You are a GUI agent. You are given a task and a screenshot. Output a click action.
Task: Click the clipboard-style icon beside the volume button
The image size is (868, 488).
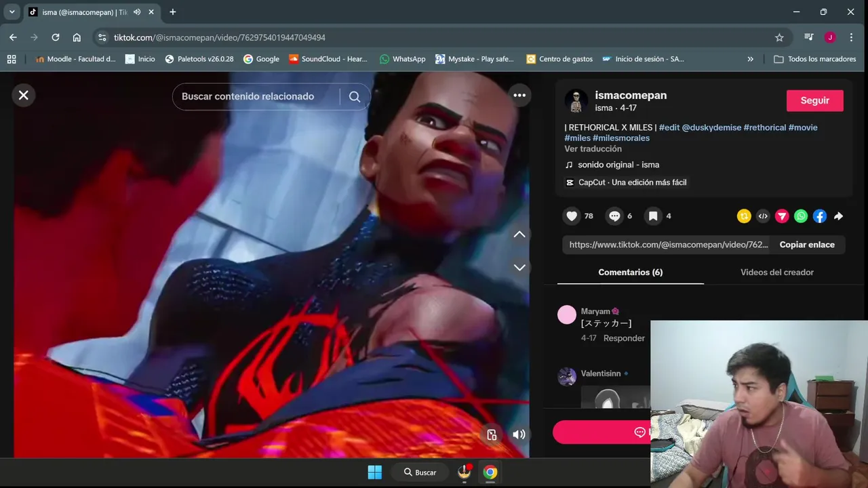click(x=492, y=434)
